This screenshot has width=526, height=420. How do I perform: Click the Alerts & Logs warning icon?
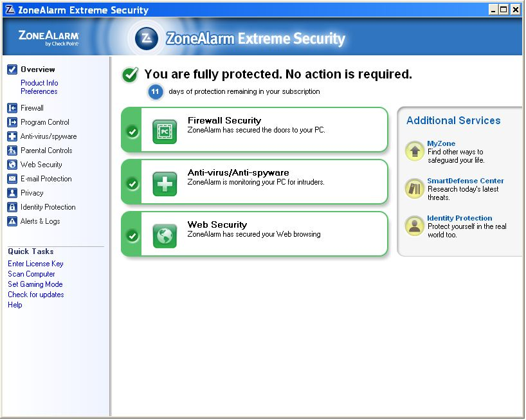pos(12,221)
